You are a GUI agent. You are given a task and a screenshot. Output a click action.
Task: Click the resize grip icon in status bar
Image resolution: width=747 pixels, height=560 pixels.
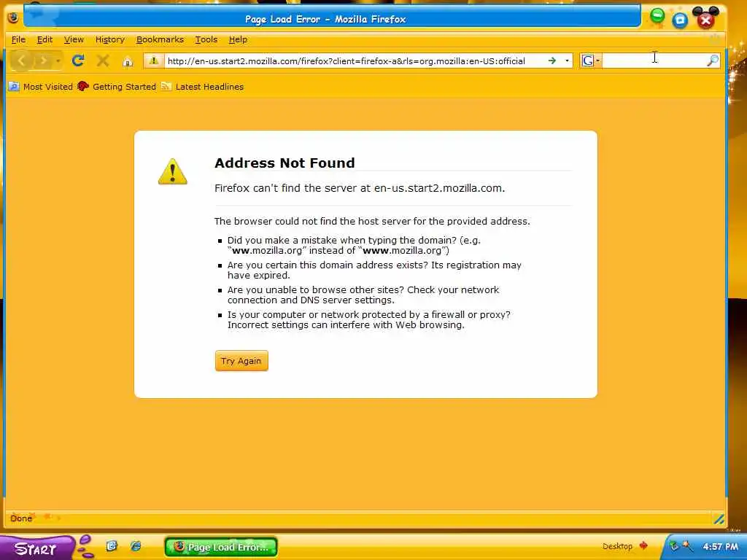point(719,519)
